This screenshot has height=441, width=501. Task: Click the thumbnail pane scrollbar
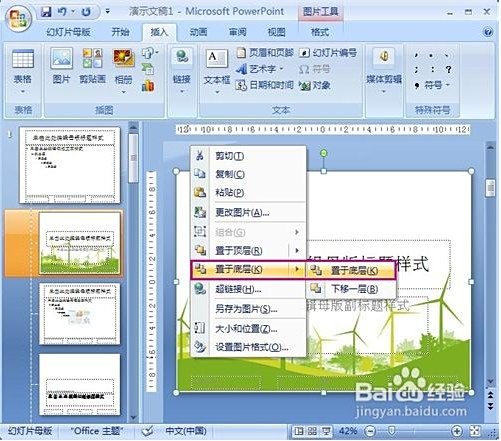(x=133, y=158)
